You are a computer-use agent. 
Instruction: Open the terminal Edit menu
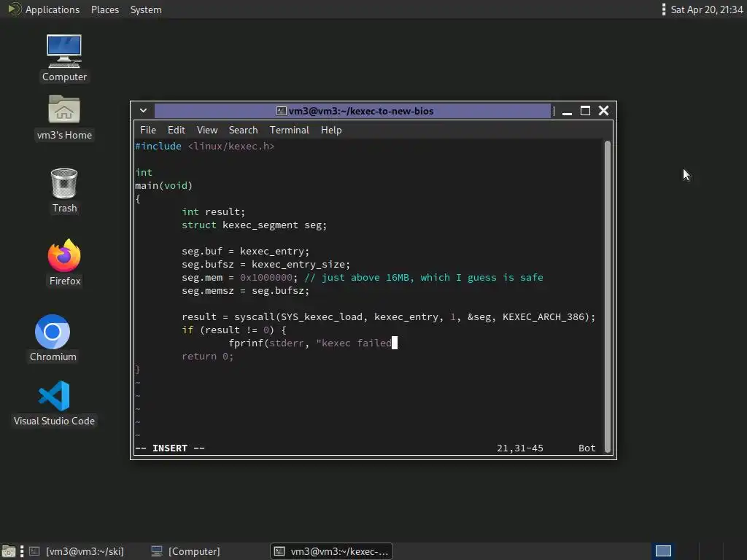click(x=177, y=130)
